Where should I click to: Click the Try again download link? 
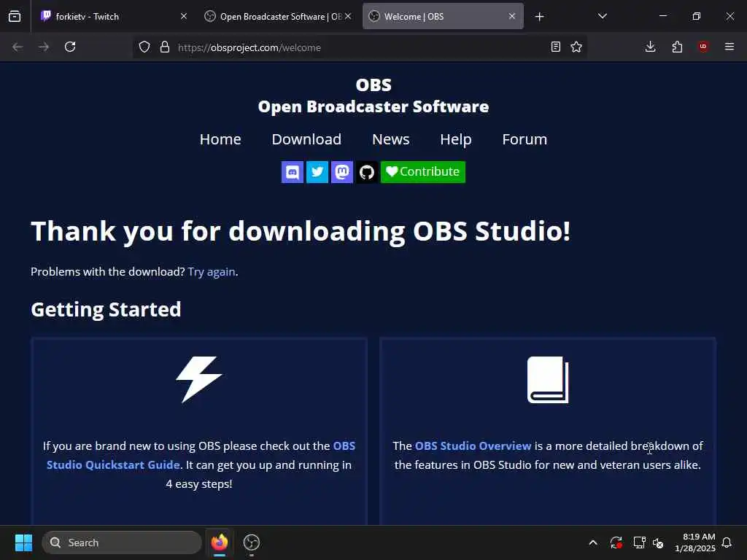pyautogui.click(x=212, y=272)
